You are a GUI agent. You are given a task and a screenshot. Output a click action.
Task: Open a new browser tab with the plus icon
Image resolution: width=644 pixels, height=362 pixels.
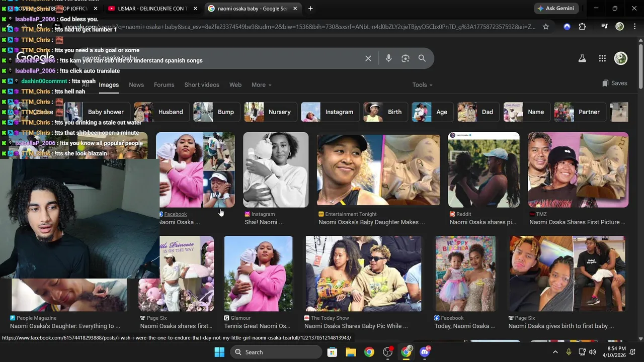(x=310, y=9)
